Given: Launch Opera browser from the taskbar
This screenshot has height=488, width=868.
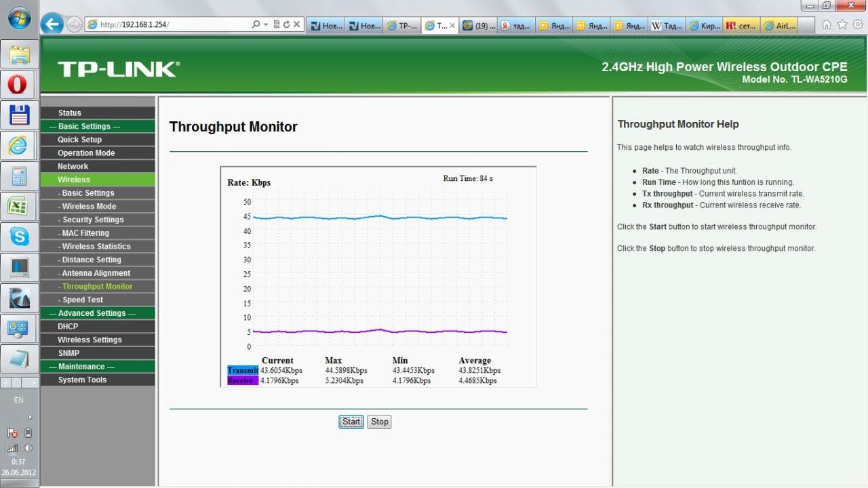Looking at the screenshot, I should [x=19, y=84].
